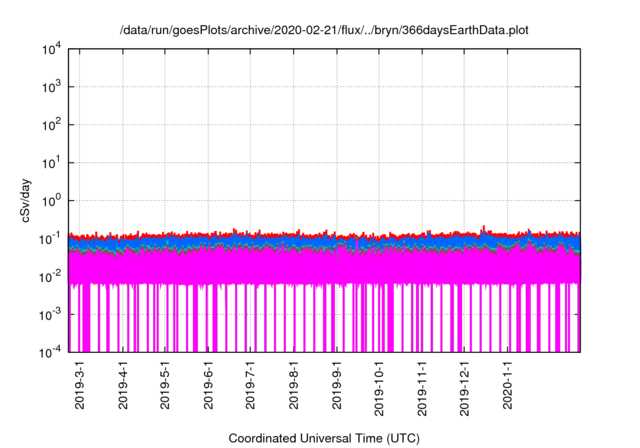The image size is (640, 448).
Task: Select the 2019-9-1 date tick label
Action: (x=337, y=387)
